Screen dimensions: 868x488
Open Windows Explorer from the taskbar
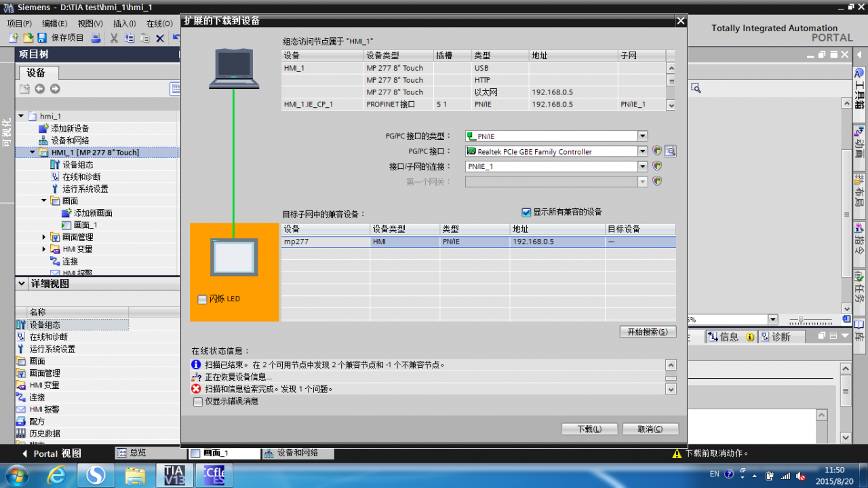pyautogui.click(x=135, y=475)
